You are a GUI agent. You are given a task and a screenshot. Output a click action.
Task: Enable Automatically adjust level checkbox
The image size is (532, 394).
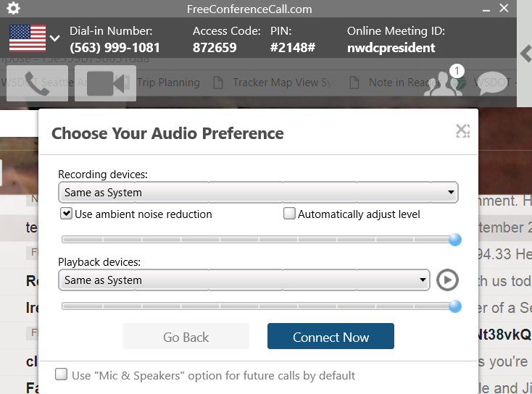tap(289, 214)
